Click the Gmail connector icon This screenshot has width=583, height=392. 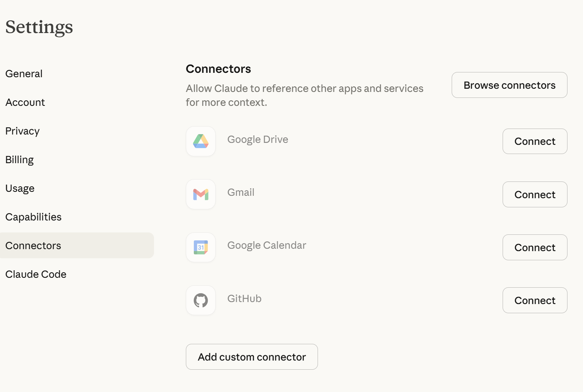pyautogui.click(x=200, y=194)
